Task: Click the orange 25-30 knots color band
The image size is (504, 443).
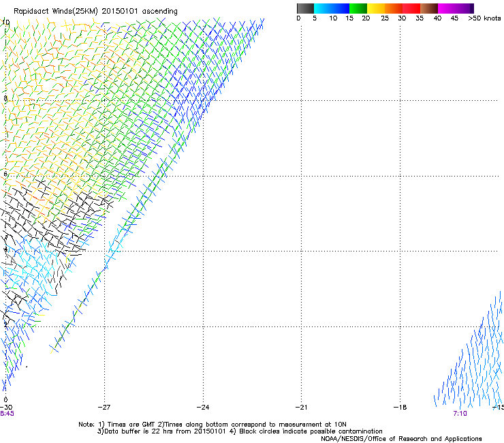Action: point(394,8)
